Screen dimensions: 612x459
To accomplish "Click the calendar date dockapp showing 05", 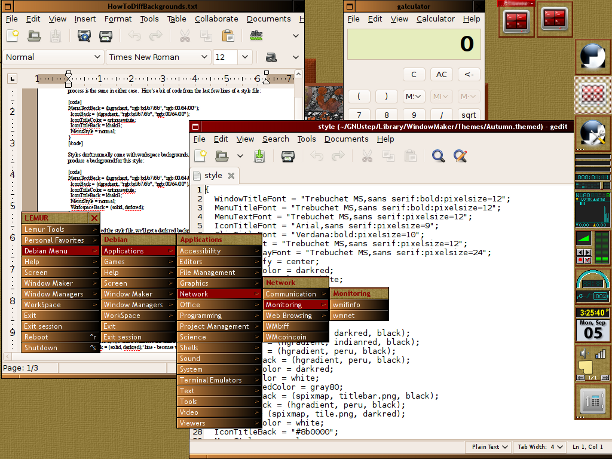I will pyautogui.click(x=592, y=331).
